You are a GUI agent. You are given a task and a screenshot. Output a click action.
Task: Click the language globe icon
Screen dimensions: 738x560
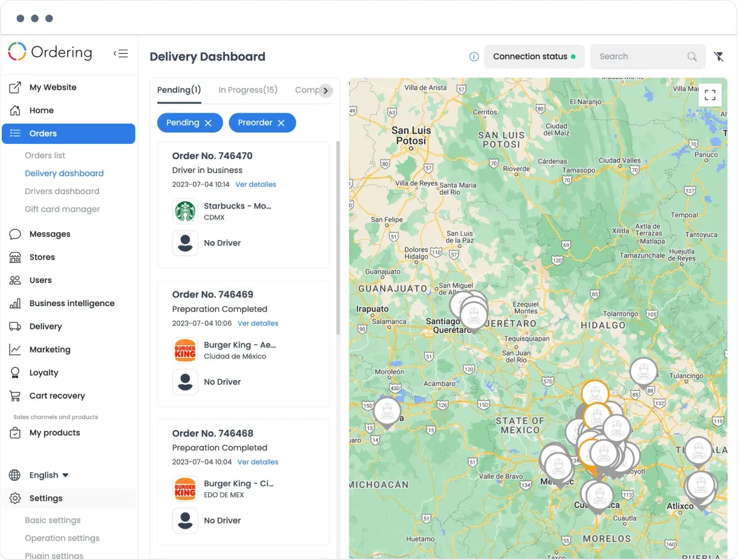pyautogui.click(x=15, y=475)
